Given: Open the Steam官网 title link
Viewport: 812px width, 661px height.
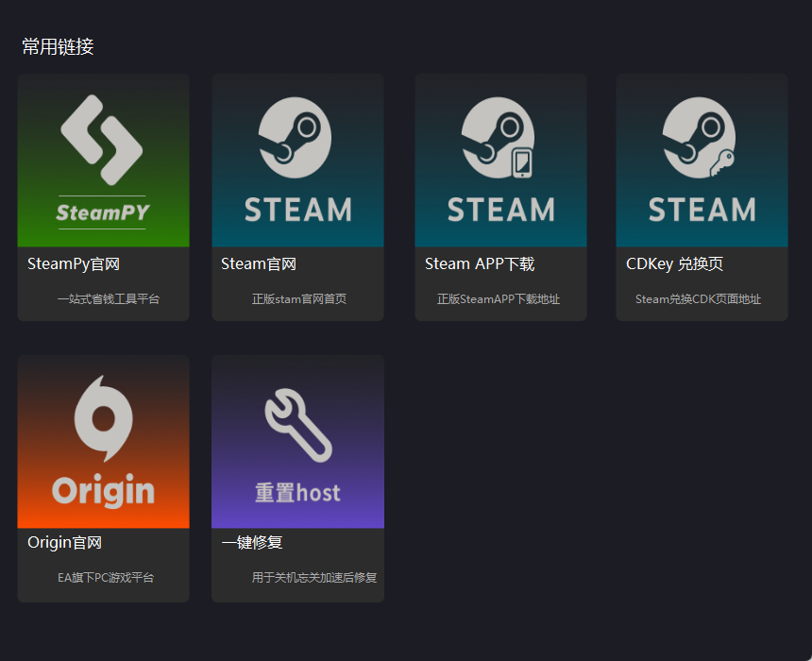Looking at the screenshot, I should coord(259,264).
